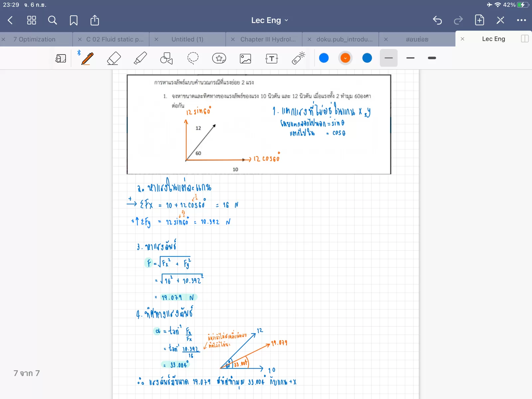
Task: Select the Eraser tool
Action: [114, 59]
